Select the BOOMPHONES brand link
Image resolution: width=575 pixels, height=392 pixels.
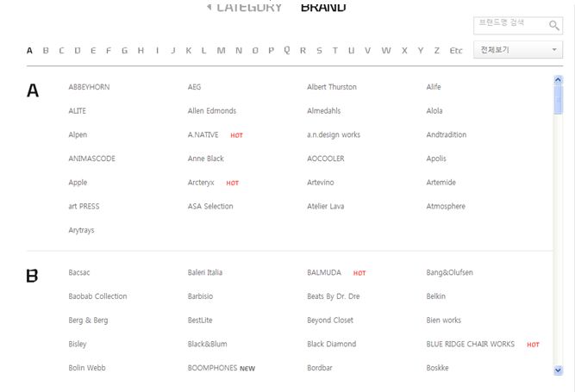click(x=212, y=369)
